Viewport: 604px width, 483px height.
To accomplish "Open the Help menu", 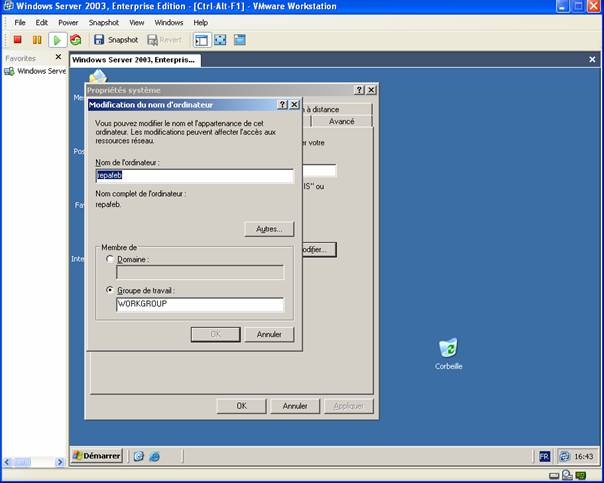I will [x=200, y=22].
